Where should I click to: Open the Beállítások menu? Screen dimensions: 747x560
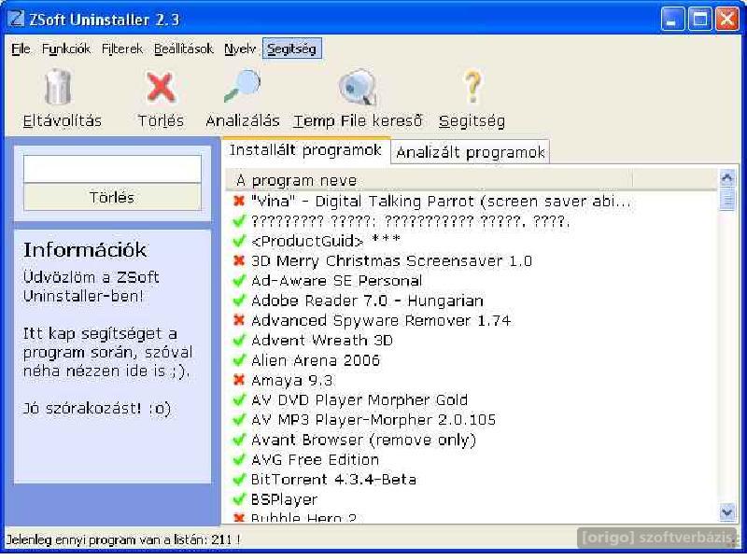[183, 49]
